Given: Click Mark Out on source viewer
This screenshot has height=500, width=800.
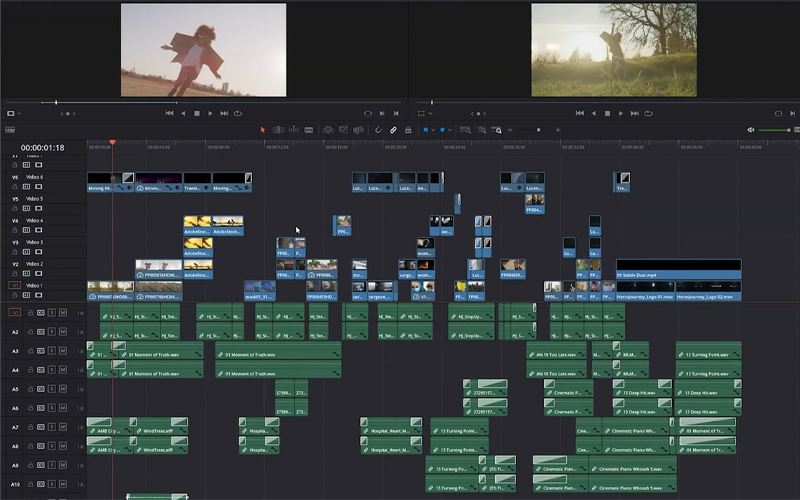Looking at the screenshot, I should coord(396,113).
